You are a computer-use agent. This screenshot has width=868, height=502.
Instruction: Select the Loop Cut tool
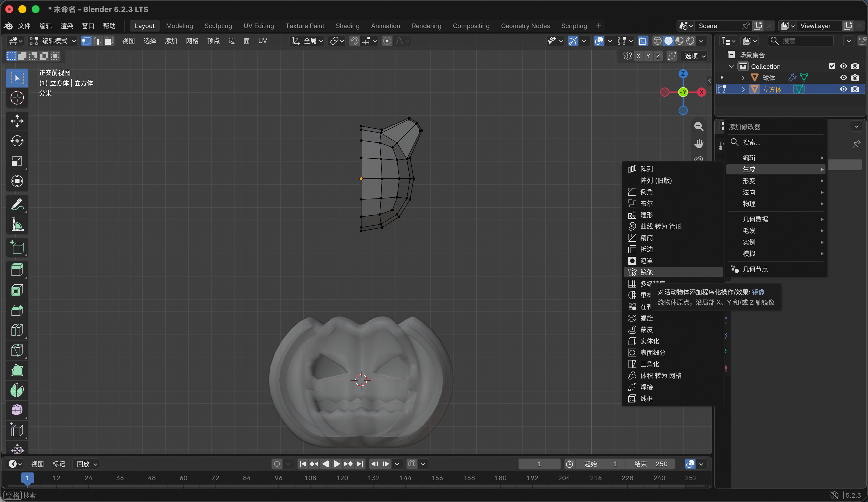pos(17,330)
